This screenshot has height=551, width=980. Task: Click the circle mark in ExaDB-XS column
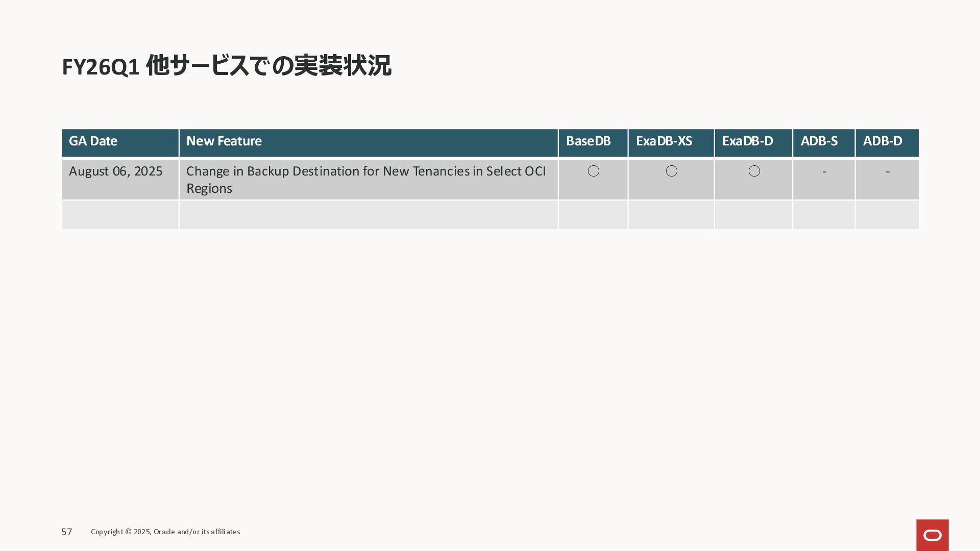coord(672,171)
